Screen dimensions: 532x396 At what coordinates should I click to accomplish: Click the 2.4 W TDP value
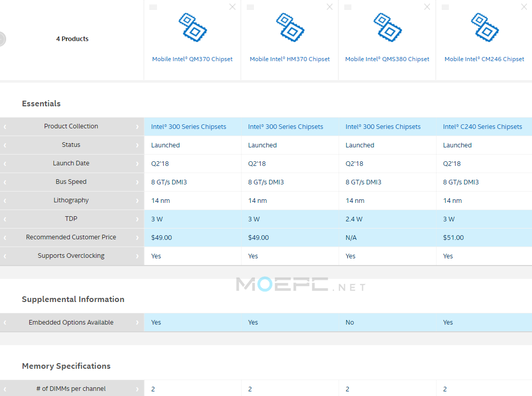pos(354,219)
